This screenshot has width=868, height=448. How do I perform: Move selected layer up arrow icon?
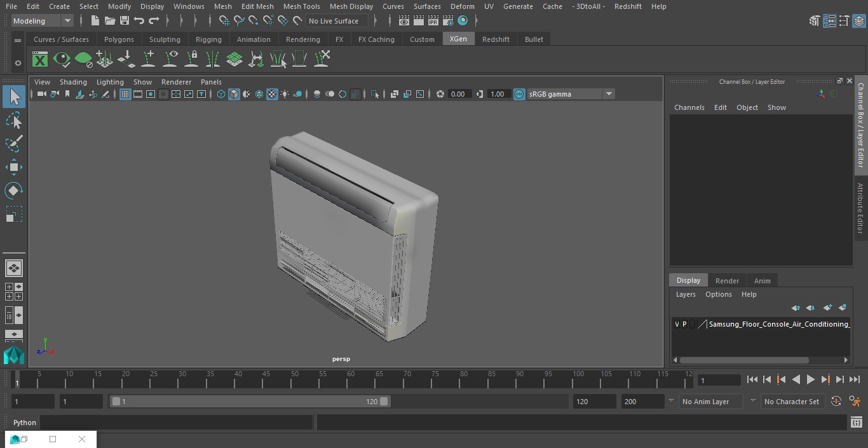click(x=796, y=308)
